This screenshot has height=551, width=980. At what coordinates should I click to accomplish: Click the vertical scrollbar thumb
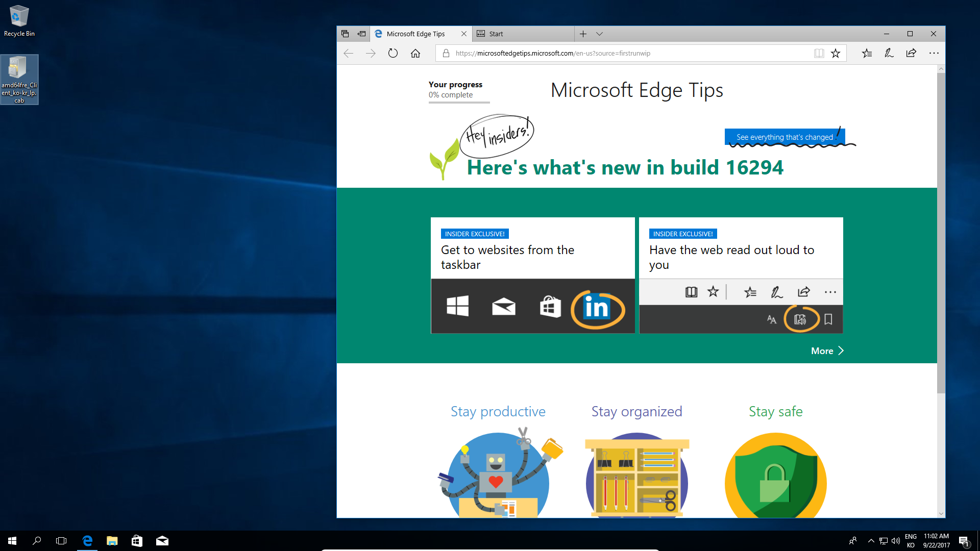click(941, 233)
